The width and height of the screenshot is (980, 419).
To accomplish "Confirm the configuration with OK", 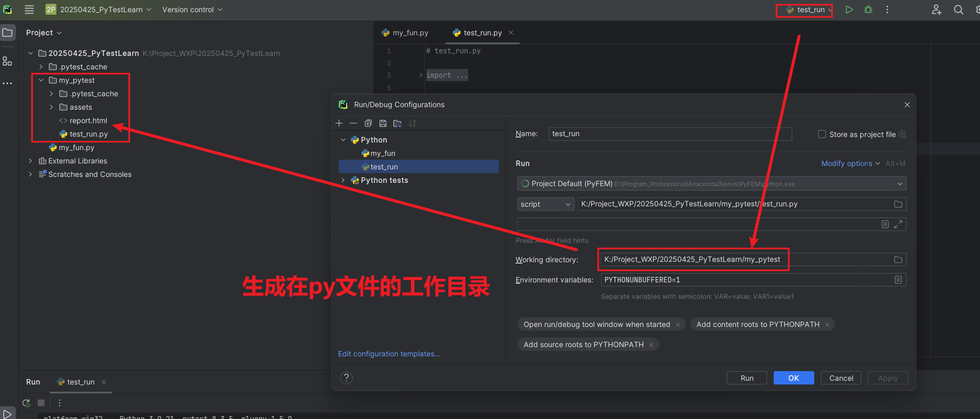I will pyautogui.click(x=794, y=378).
